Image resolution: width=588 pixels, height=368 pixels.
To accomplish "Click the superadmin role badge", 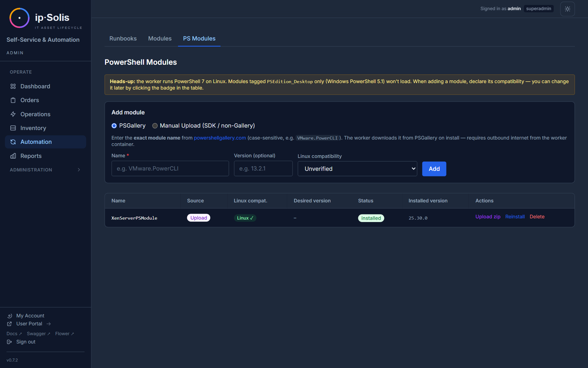I will [538, 9].
